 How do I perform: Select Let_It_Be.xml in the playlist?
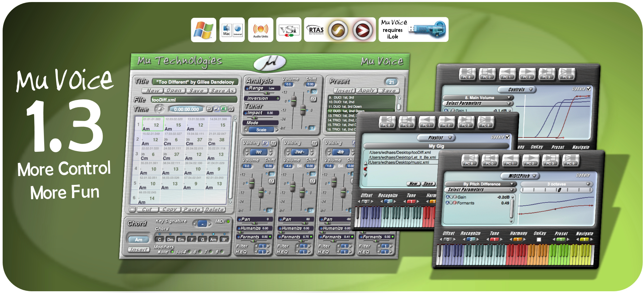pyautogui.click(x=402, y=157)
